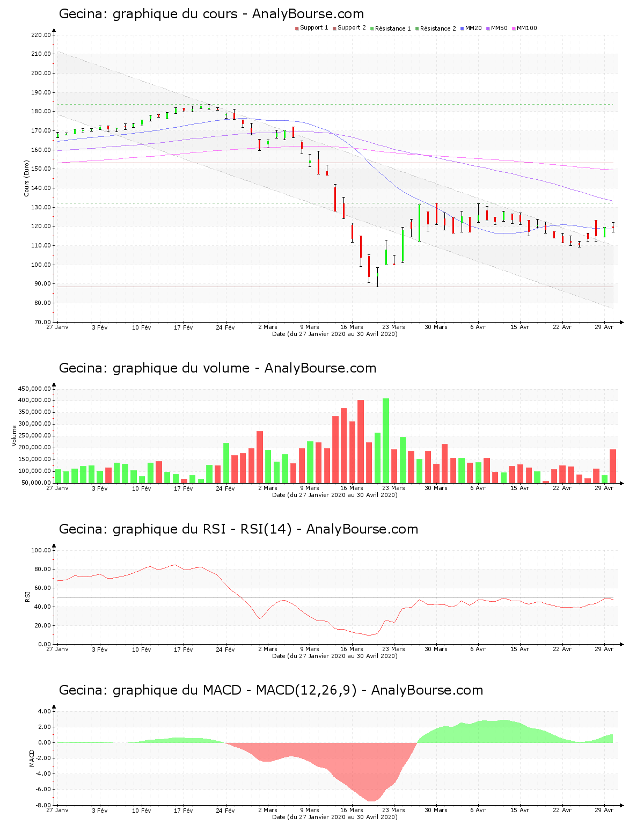This screenshot has width=644, height=832.
Task: Click "27 Janv" on the price chart axis
Action: (57, 327)
